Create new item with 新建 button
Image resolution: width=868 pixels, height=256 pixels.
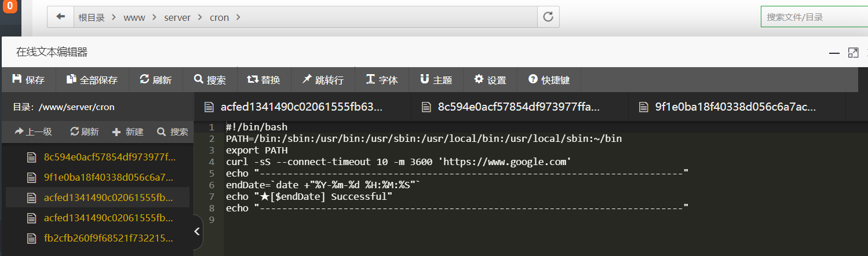pos(127,132)
